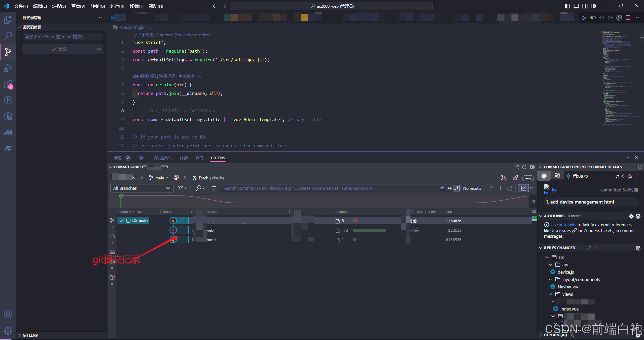Pin the commit in details panel

tap(617, 176)
